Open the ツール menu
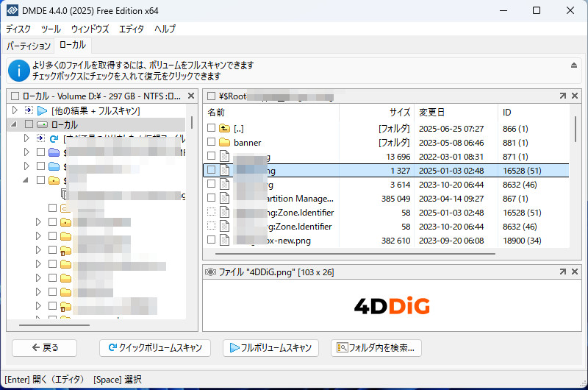The image size is (588, 390). pos(51,29)
